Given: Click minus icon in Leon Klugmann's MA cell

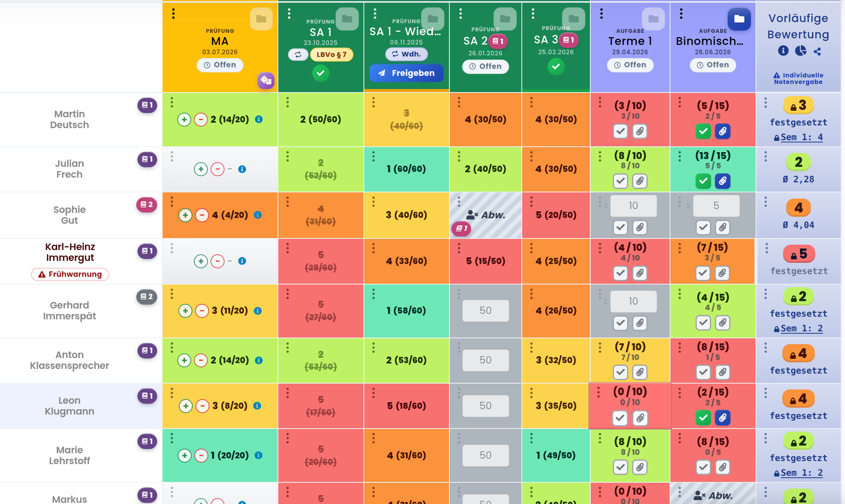Looking at the screenshot, I should click(202, 406).
